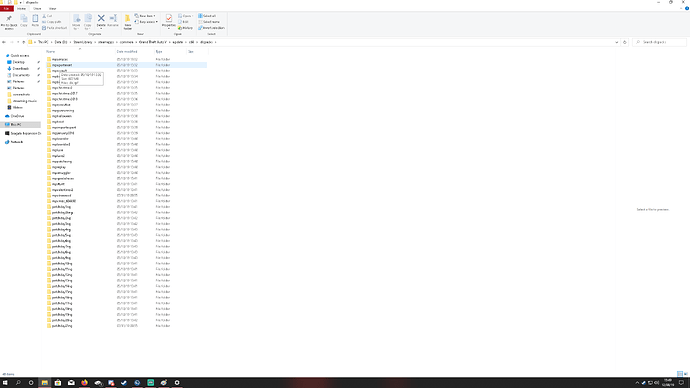690x388 pixels.
Task: Expand the Easy access dropdown
Action: click(x=146, y=22)
